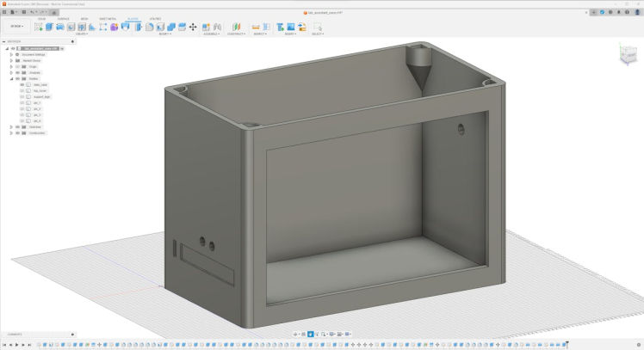Click the Insert Derive icon in Insert group
644x350 pixels.
(x=281, y=28)
